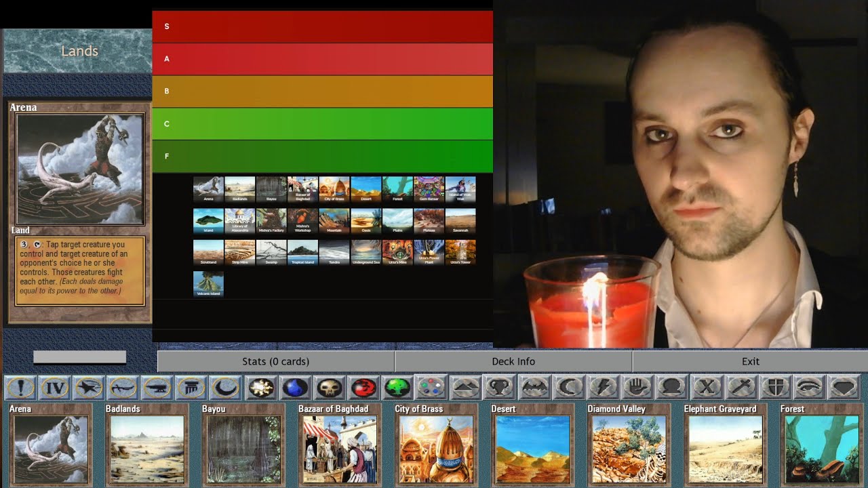Select the Forest card in bottom card row
The image size is (868, 488).
(821, 445)
